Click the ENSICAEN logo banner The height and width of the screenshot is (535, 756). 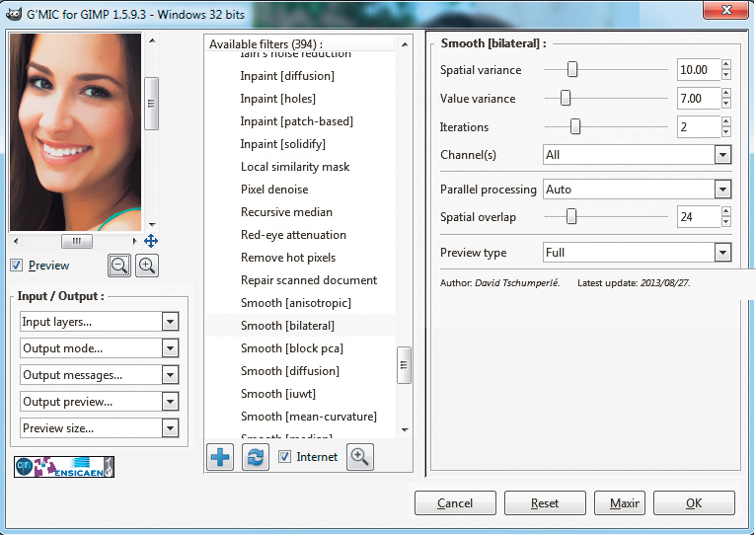click(x=64, y=466)
